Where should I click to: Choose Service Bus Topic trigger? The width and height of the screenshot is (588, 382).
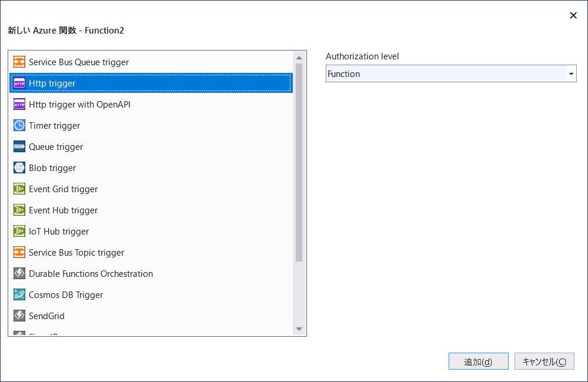click(x=151, y=252)
